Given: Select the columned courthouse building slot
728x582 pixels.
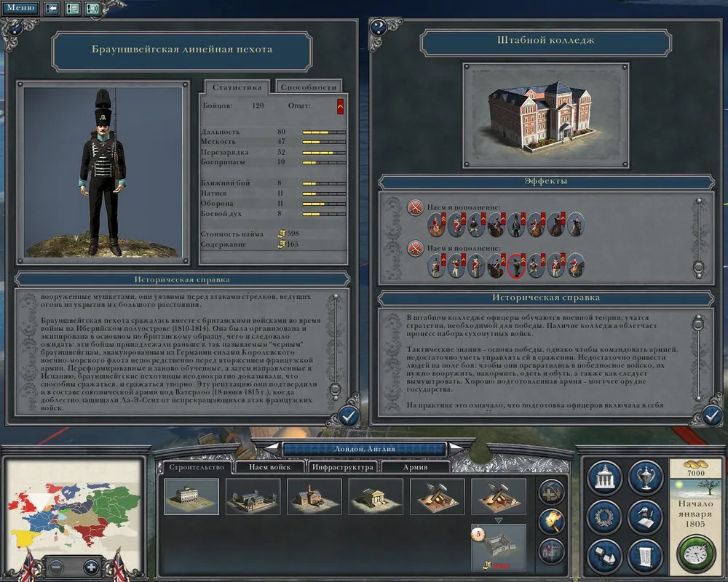Looking at the screenshot, I should (x=376, y=497).
